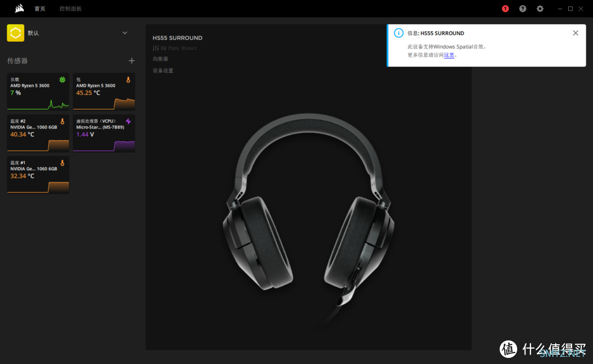Click the Corsair sails logo
The image size is (593, 364).
(19, 9)
